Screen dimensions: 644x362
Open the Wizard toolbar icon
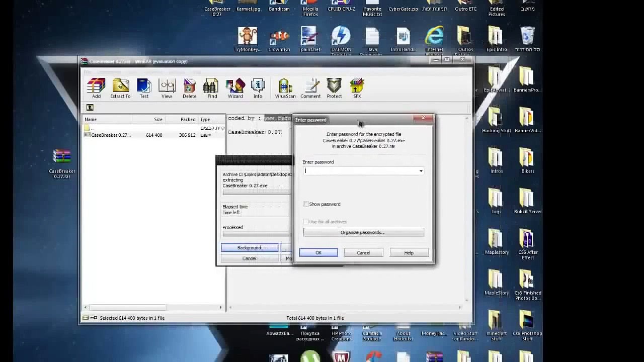tap(235, 88)
